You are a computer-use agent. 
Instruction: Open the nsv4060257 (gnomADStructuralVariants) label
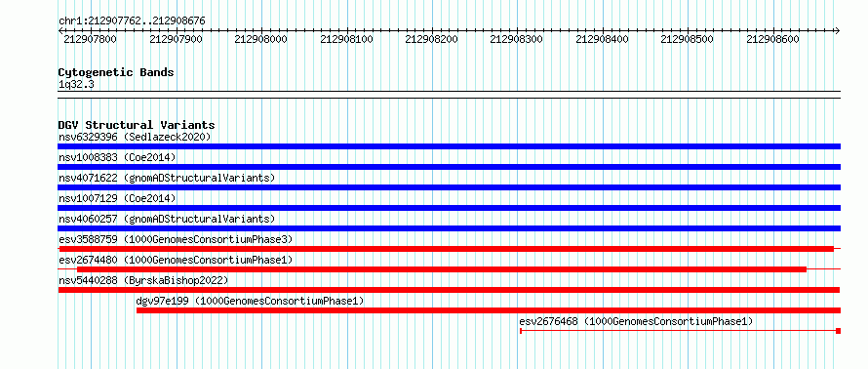pyautogui.click(x=167, y=219)
